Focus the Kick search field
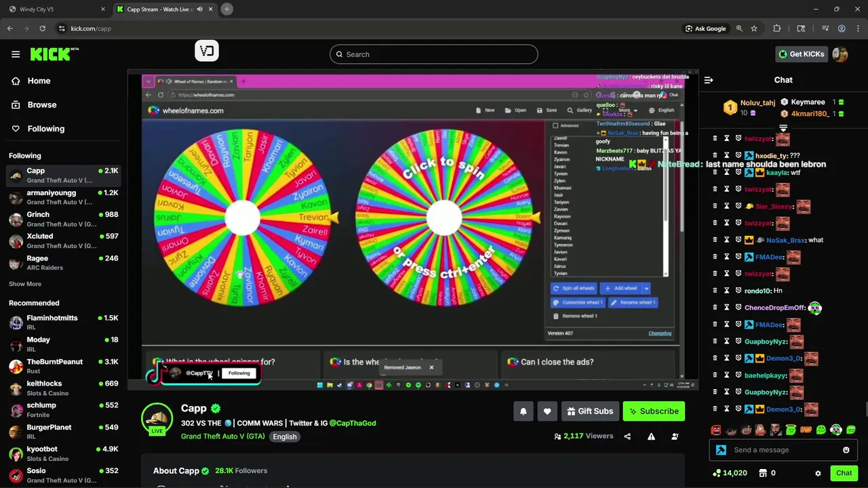Viewport: 868px width, 488px height. [434, 54]
